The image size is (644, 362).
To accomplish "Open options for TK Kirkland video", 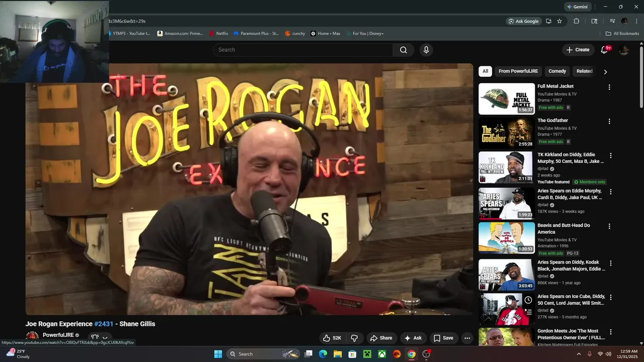I will tap(611, 156).
